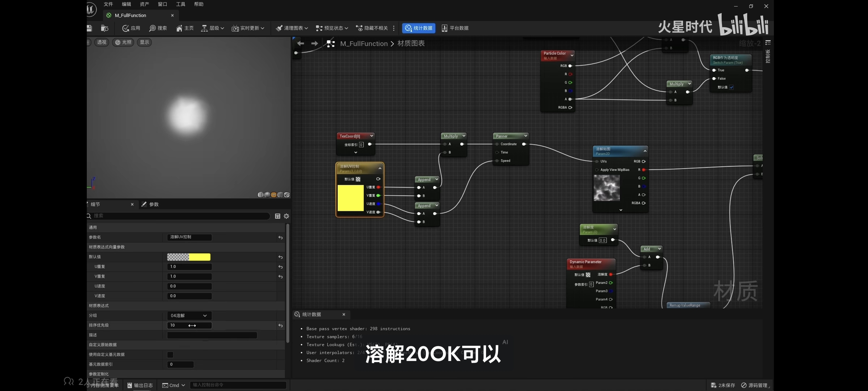The height and width of the screenshot is (391, 868).
Task: Collapse the 溶解UV控制 node chevron
Action: (380, 168)
